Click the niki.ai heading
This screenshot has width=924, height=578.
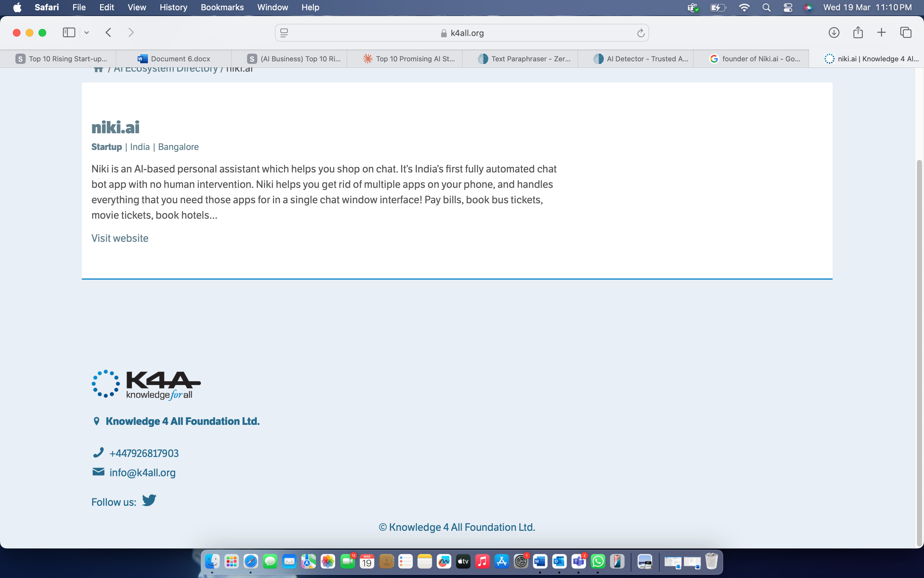click(x=115, y=127)
